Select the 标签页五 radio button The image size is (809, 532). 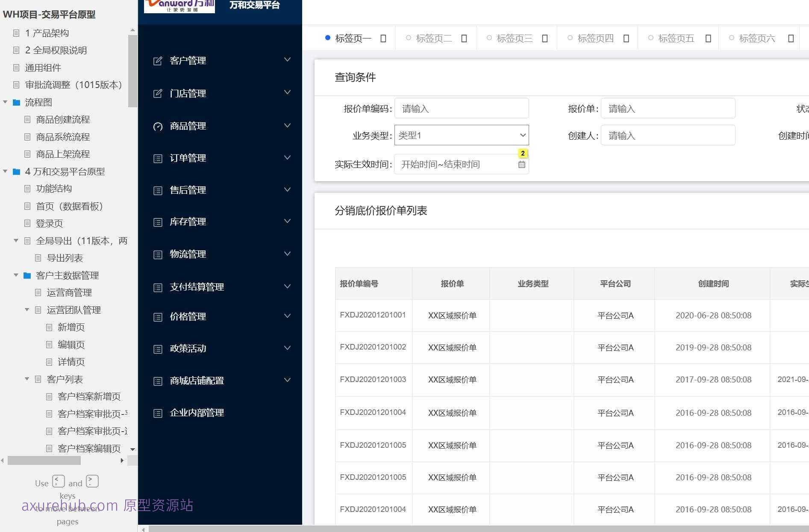pyautogui.click(x=650, y=38)
